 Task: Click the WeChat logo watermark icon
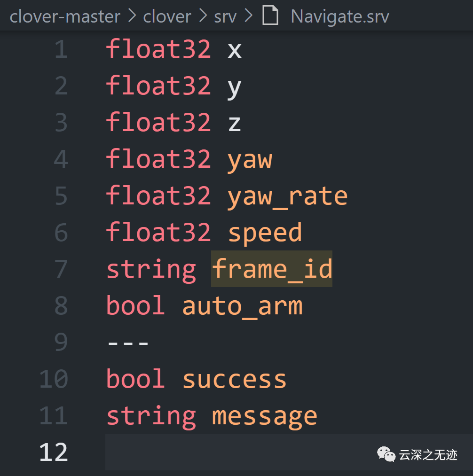coord(386,454)
